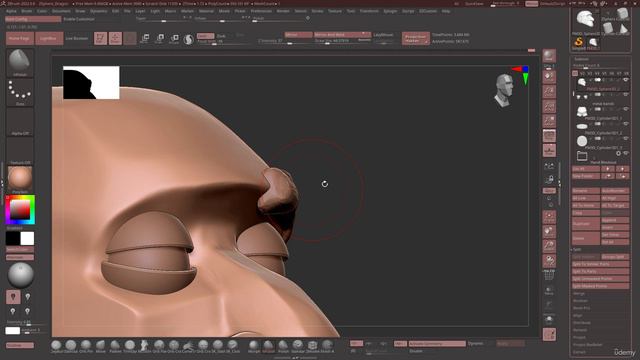This screenshot has width=640, height=360.
Task: Click the subtool folder icon
Action: pyautogui.click(x=582, y=156)
